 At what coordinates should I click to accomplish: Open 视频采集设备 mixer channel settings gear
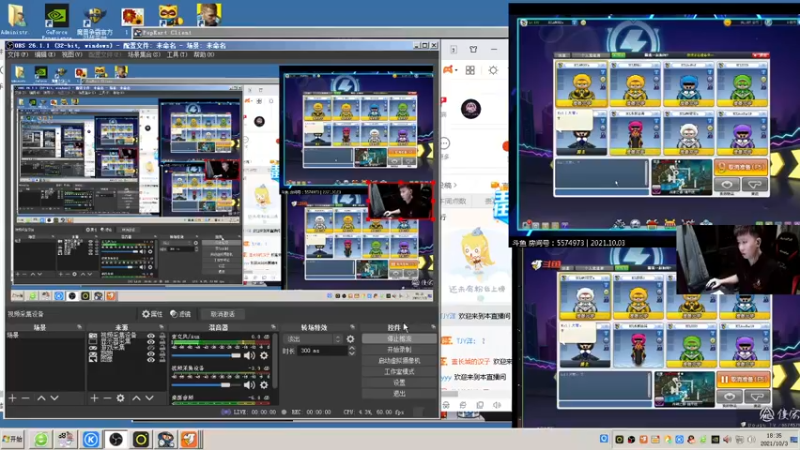point(264,385)
